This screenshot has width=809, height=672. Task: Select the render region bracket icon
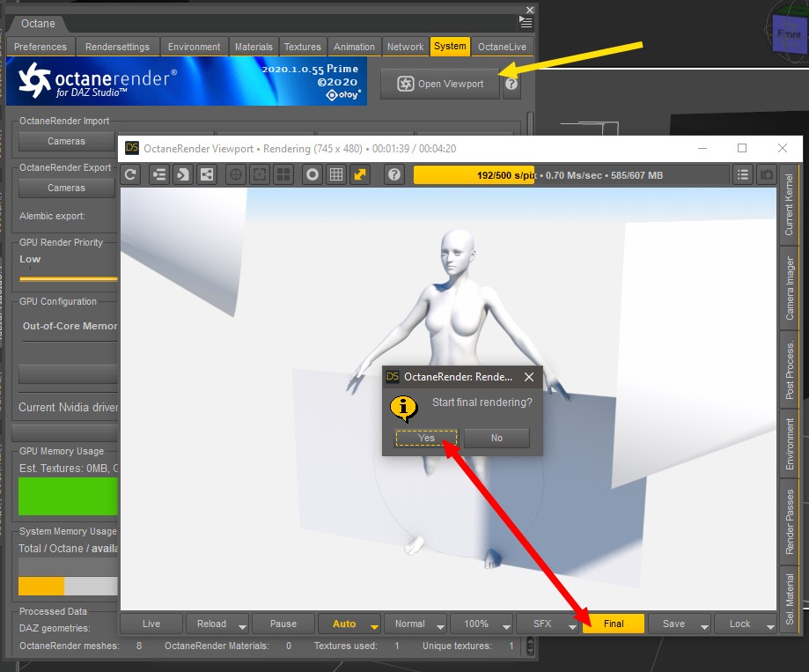[260, 175]
